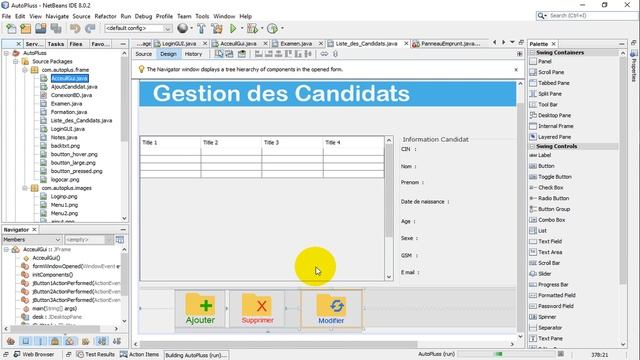Click the Redo arrow icon
This screenshot has width=640, height=360.
pyautogui.click(x=90, y=28)
